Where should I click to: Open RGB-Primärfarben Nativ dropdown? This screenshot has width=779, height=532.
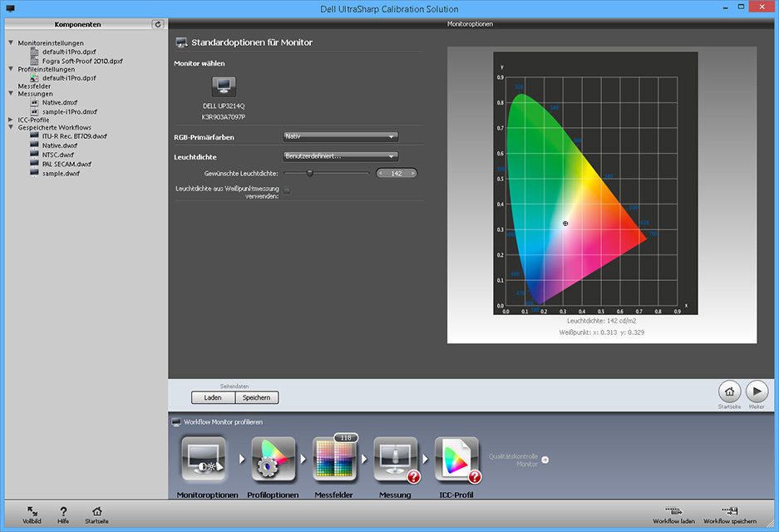(x=340, y=136)
